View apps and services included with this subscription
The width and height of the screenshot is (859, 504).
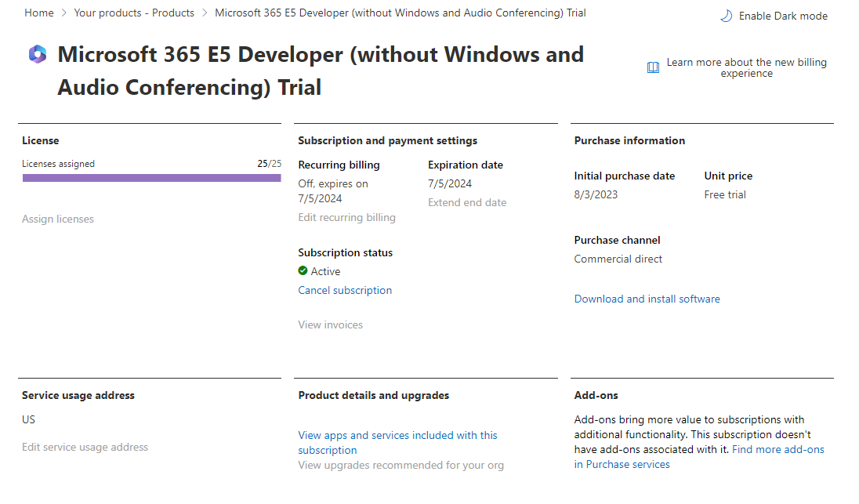(x=397, y=443)
